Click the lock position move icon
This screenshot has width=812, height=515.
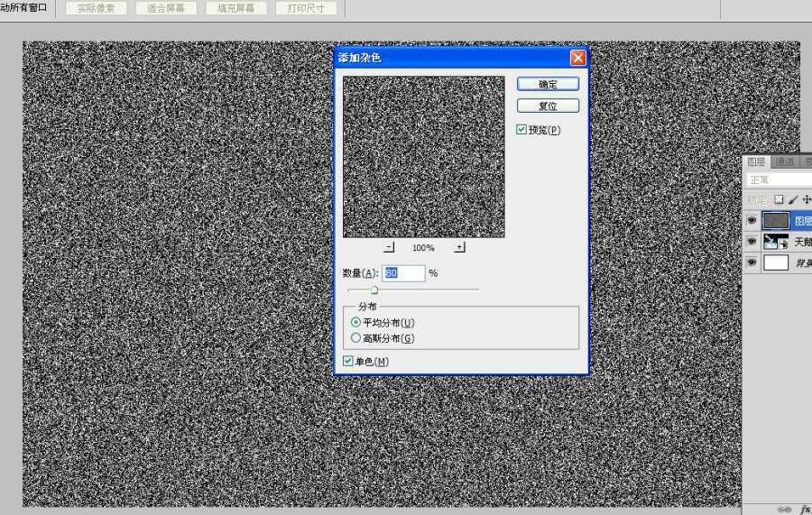click(x=806, y=199)
